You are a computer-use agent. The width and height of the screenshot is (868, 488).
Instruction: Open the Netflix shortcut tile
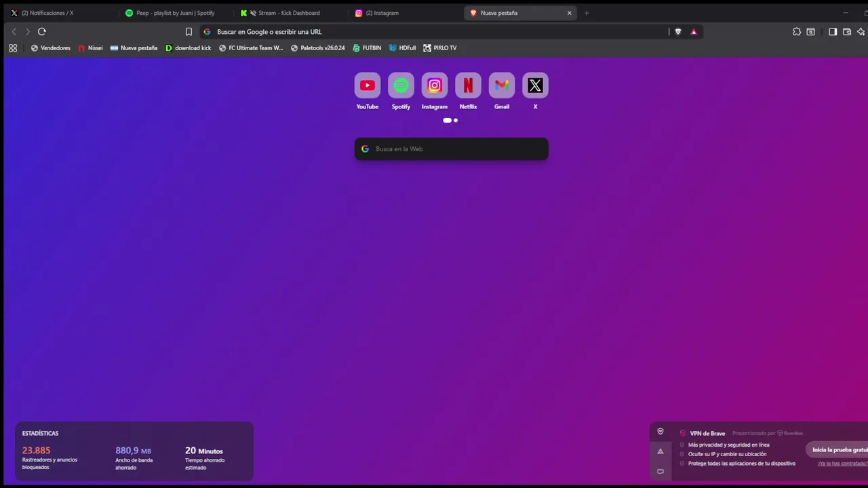click(x=468, y=85)
